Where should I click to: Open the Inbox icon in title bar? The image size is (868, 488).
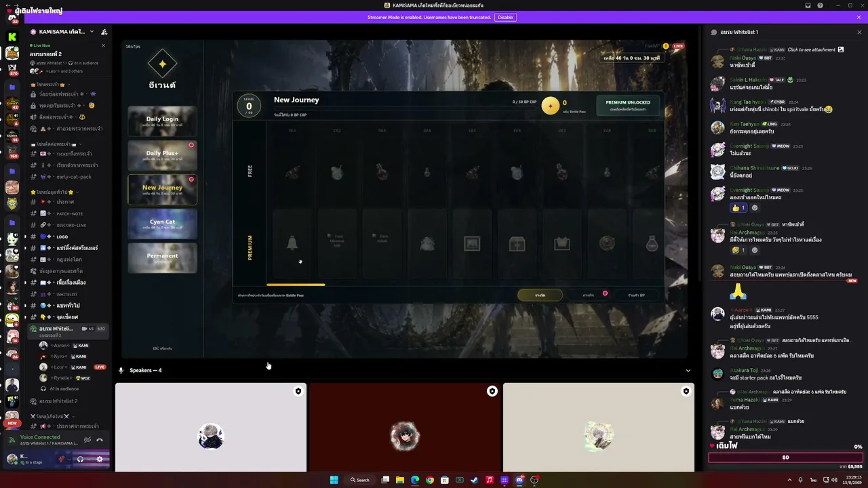808,5
